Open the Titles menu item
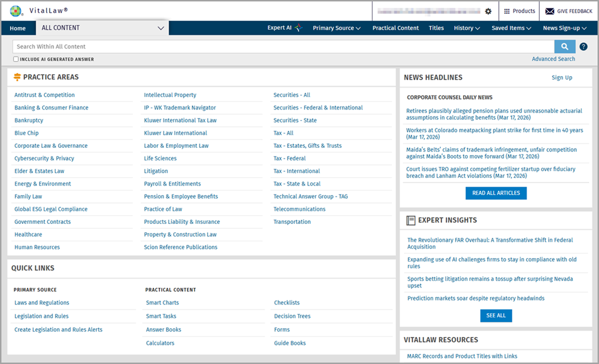Viewport: 599px width, 364px height. (436, 28)
